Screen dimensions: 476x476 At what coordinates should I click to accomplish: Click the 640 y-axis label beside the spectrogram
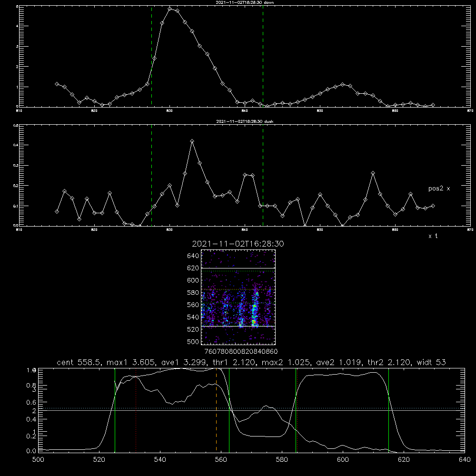tap(193, 256)
